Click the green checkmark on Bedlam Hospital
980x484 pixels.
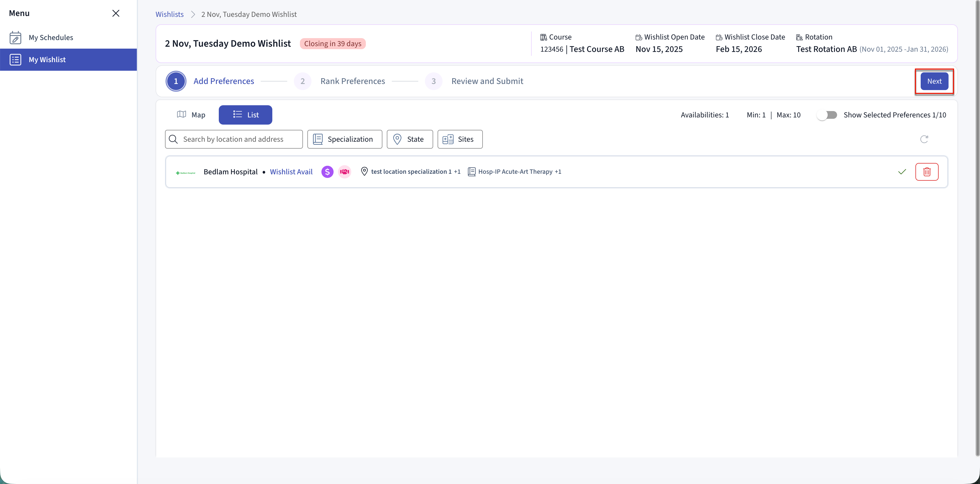902,172
